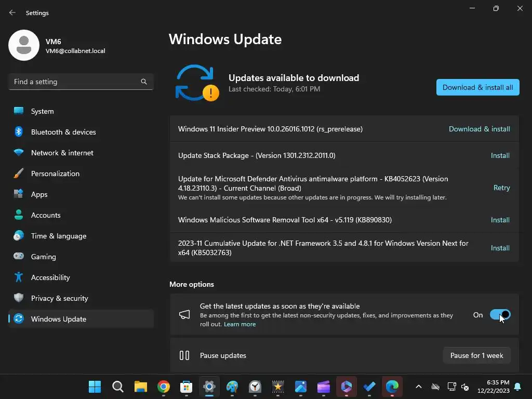
Task: Open Microsoft Store from taskbar
Action: point(187,387)
